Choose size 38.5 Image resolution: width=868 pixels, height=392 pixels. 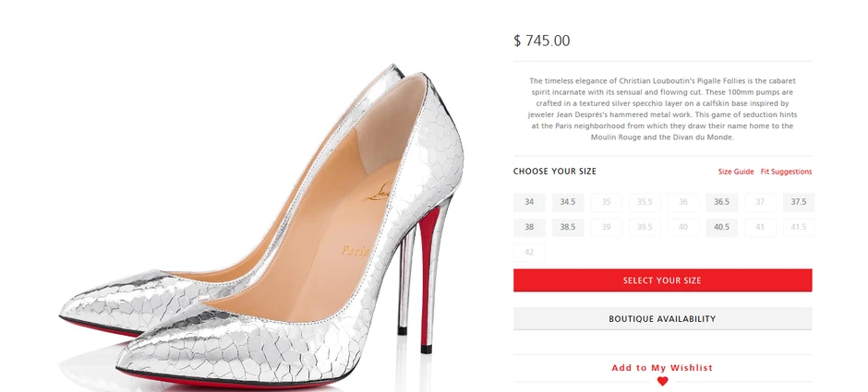coord(568,227)
